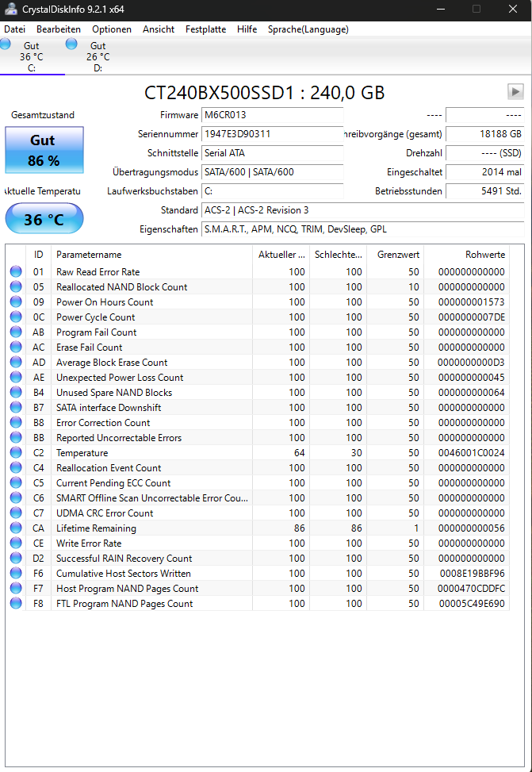Click the CrystalDiskInfo title bar app icon
The height and width of the screenshot is (772, 532).
point(10,9)
